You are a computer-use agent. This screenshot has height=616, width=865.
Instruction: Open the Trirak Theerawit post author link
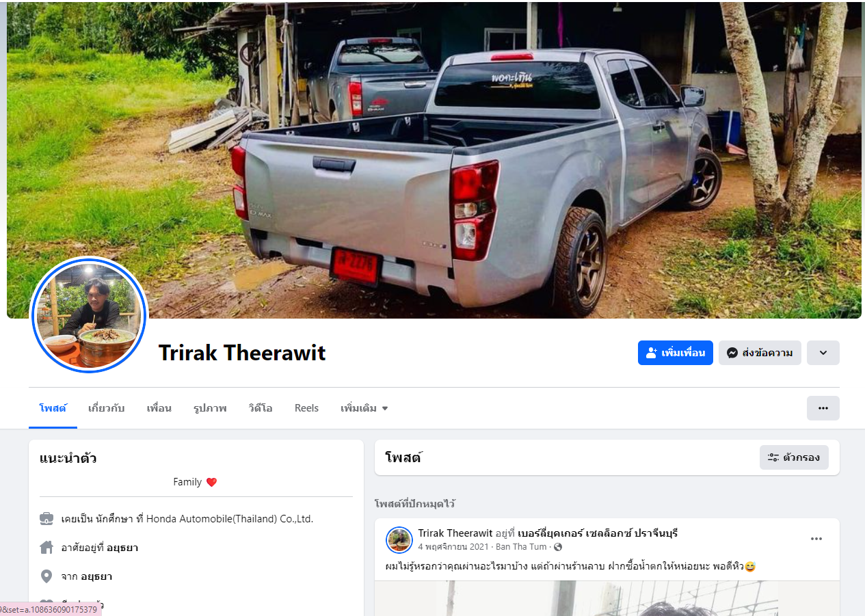455,533
